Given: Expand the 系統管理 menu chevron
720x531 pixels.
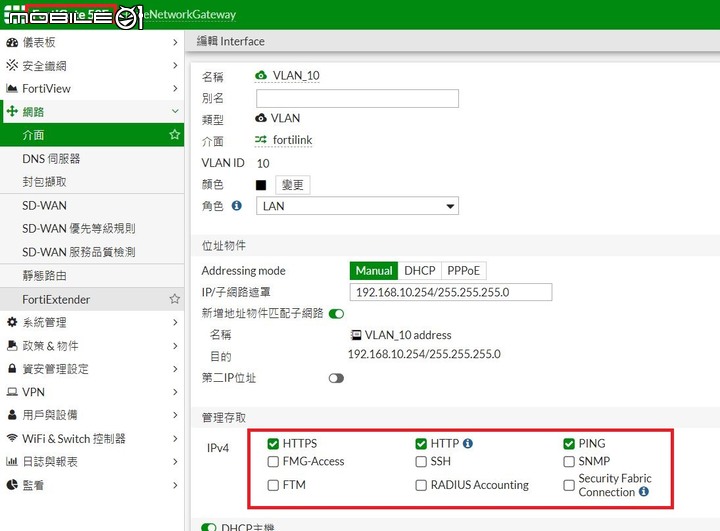Looking at the screenshot, I should tap(175, 322).
